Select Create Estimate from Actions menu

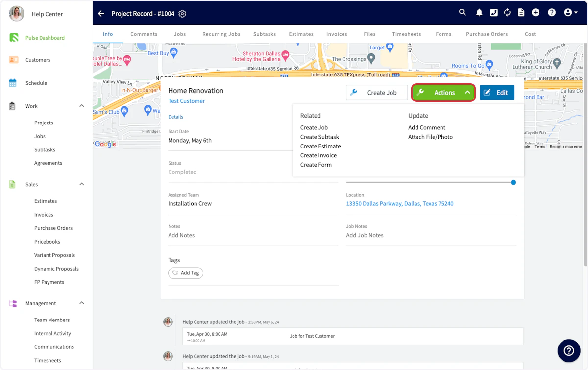click(320, 146)
